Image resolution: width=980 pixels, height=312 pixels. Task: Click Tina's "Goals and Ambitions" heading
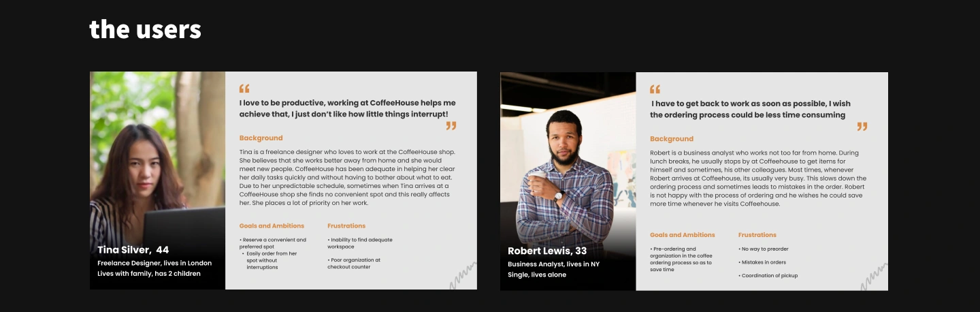272,226
